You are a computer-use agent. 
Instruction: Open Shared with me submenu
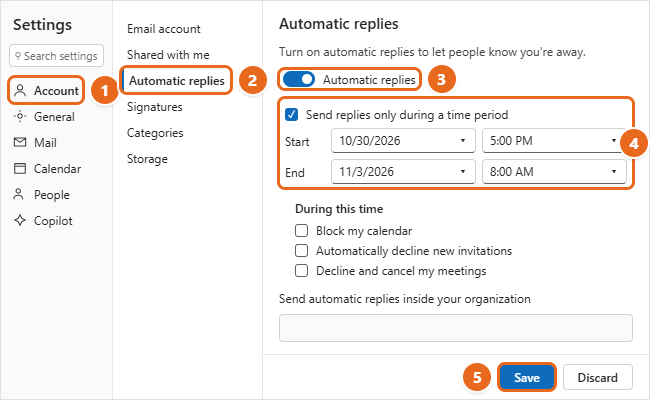point(168,55)
